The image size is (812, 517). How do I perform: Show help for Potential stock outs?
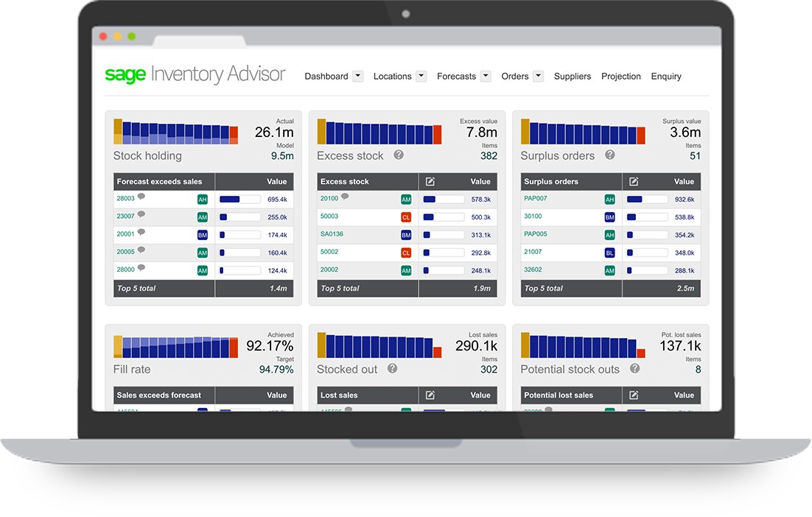point(635,368)
